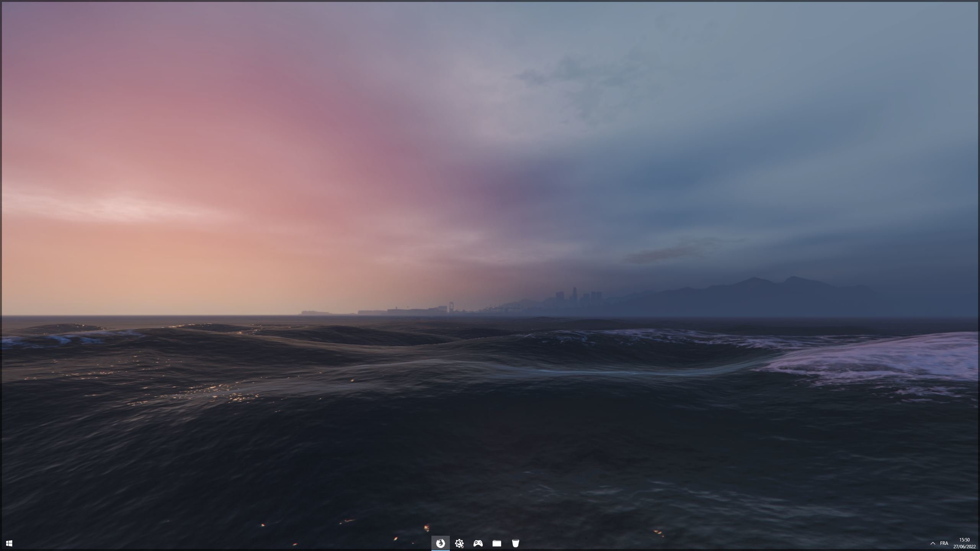Click the 15:50 clock in tray
980x551 pixels.
(x=964, y=540)
